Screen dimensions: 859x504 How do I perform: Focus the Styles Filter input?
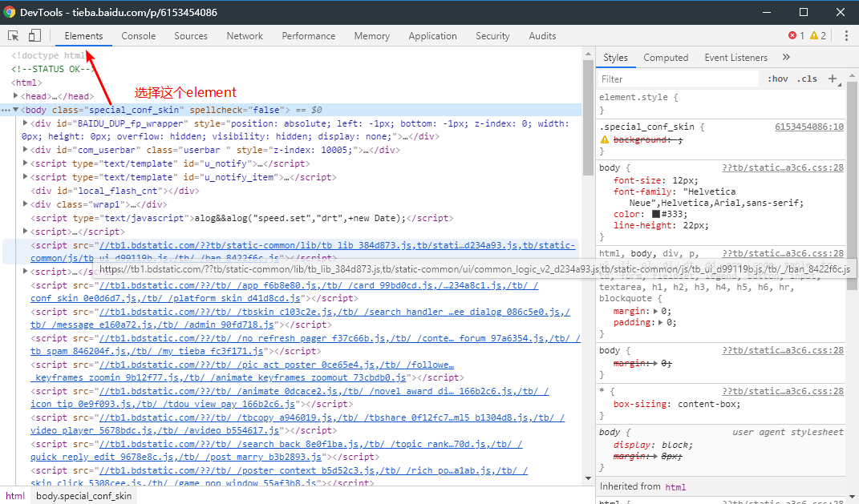point(679,79)
